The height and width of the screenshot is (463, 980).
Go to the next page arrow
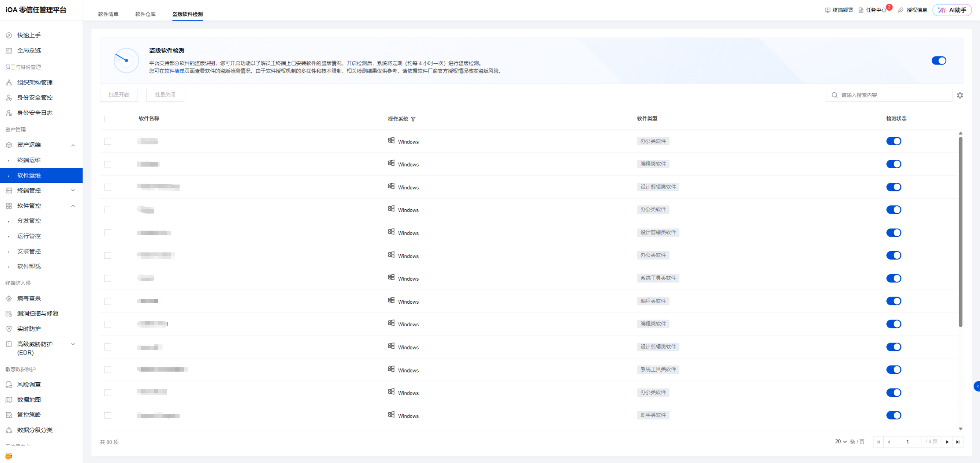tap(947, 442)
